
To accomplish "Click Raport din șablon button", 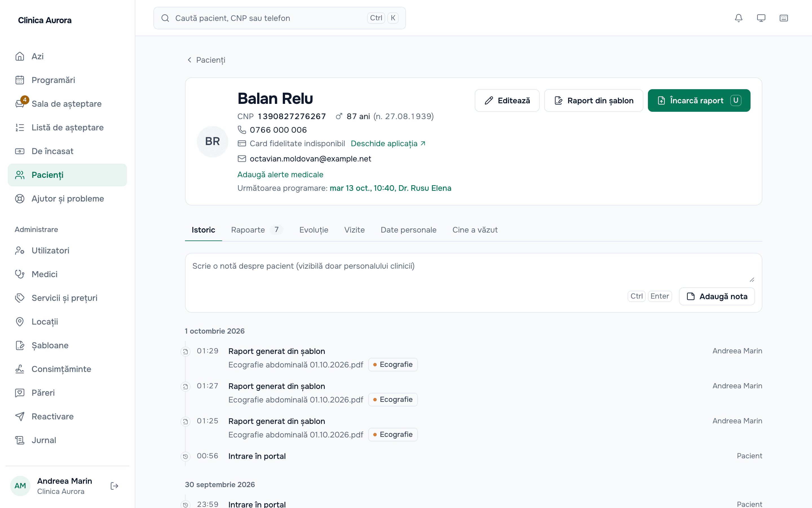I will [593, 100].
